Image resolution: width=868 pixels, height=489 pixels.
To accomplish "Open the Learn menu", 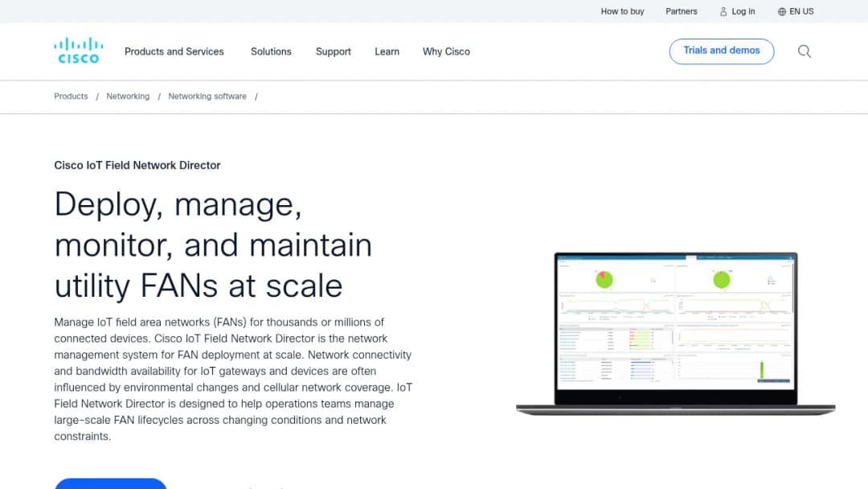I will [387, 51].
